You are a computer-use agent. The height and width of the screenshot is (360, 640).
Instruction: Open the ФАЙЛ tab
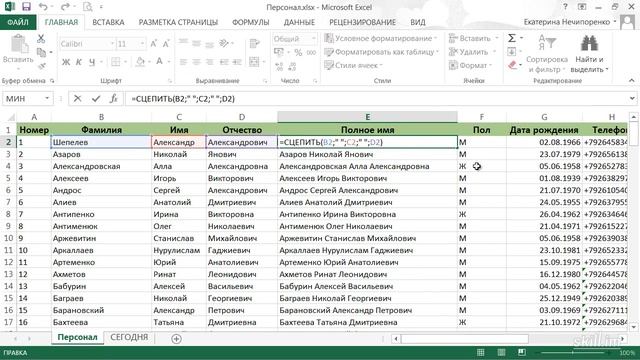click(18, 22)
